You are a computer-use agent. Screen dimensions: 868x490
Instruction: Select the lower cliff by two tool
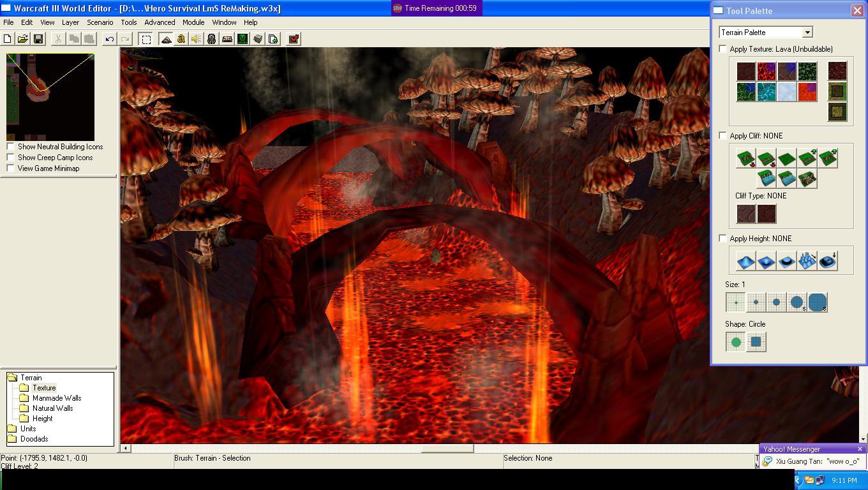point(745,158)
